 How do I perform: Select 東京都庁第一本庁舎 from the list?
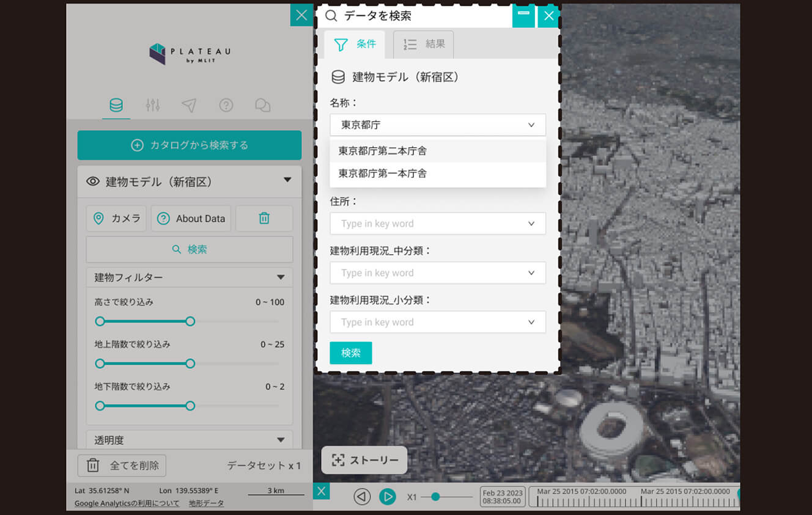pyautogui.click(x=438, y=173)
